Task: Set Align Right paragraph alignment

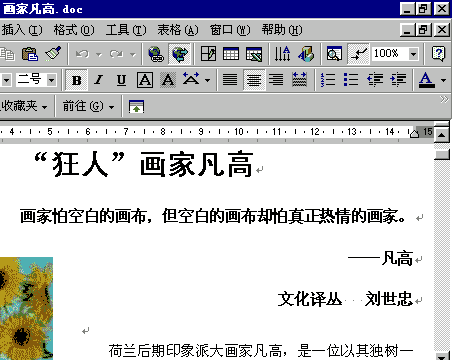Action: point(276,80)
